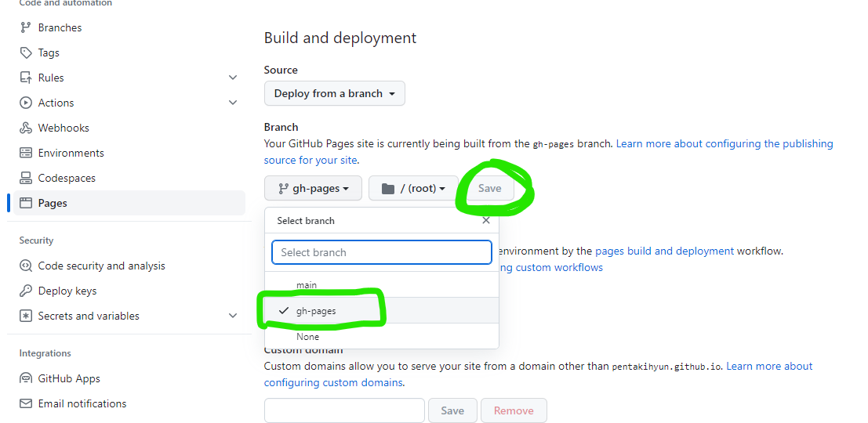Click the Email notifications envelope icon
Image resolution: width=868 pixels, height=423 pixels.
pyautogui.click(x=25, y=403)
